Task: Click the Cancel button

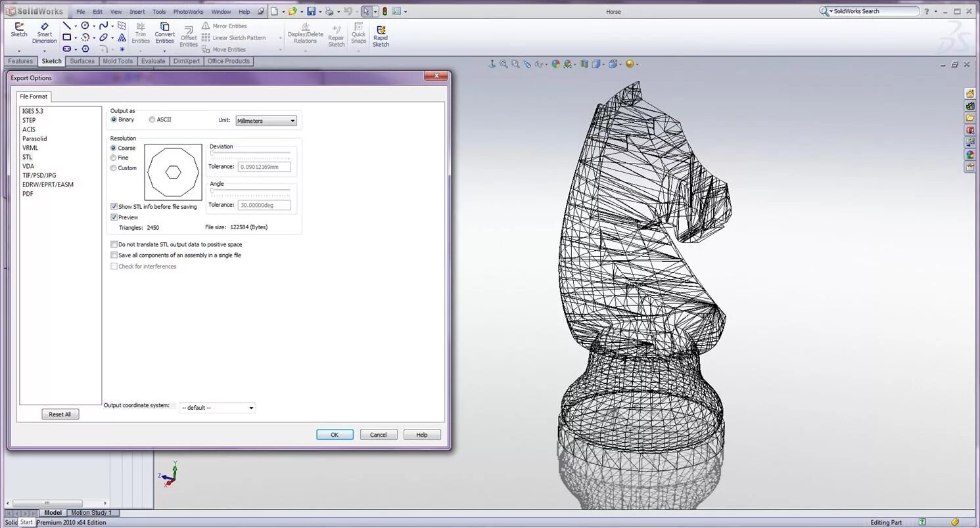Action: (x=379, y=435)
